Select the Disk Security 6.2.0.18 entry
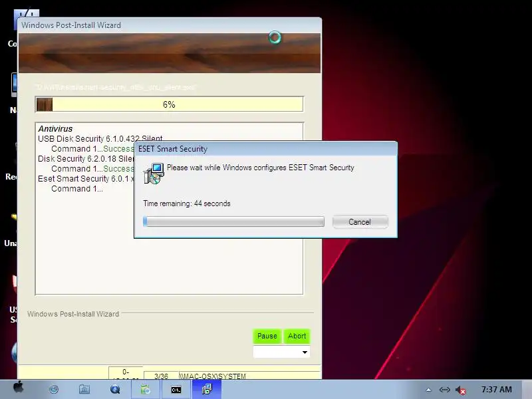This screenshot has width=532, height=399. (86, 159)
